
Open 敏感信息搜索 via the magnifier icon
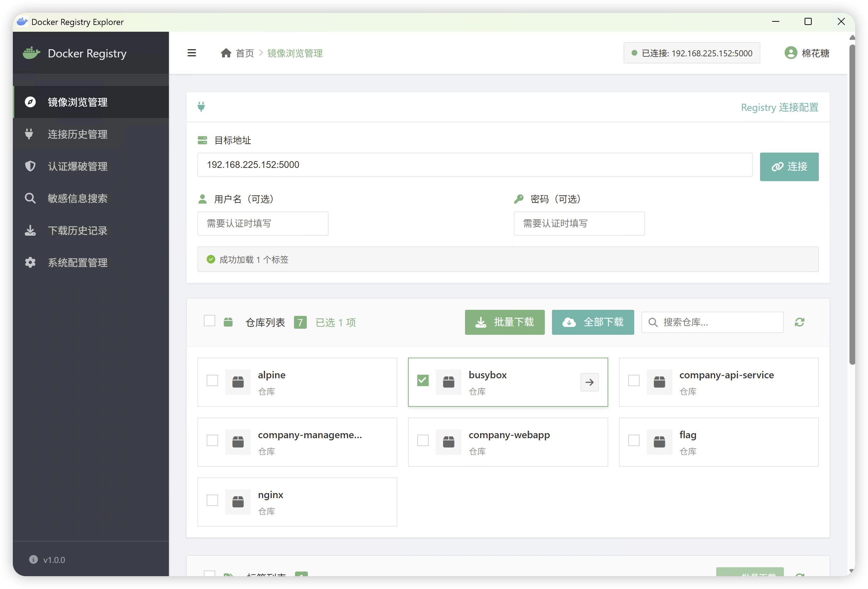(30, 198)
